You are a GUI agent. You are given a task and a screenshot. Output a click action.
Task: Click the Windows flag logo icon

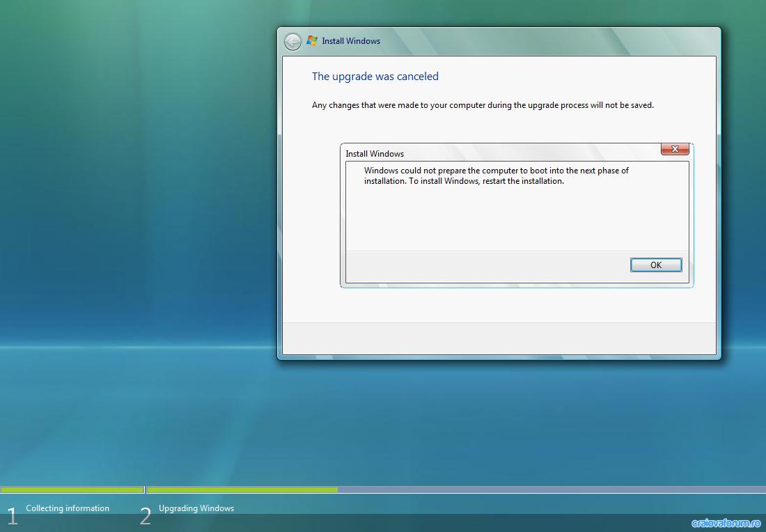tap(312, 41)
